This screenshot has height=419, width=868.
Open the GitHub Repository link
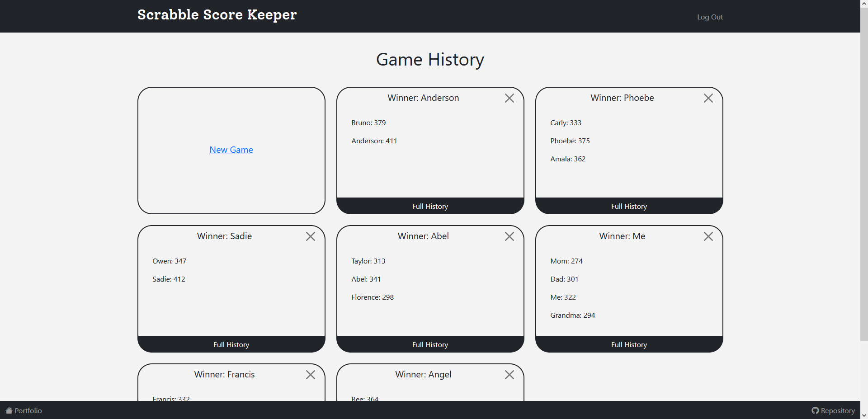[833, 410]
